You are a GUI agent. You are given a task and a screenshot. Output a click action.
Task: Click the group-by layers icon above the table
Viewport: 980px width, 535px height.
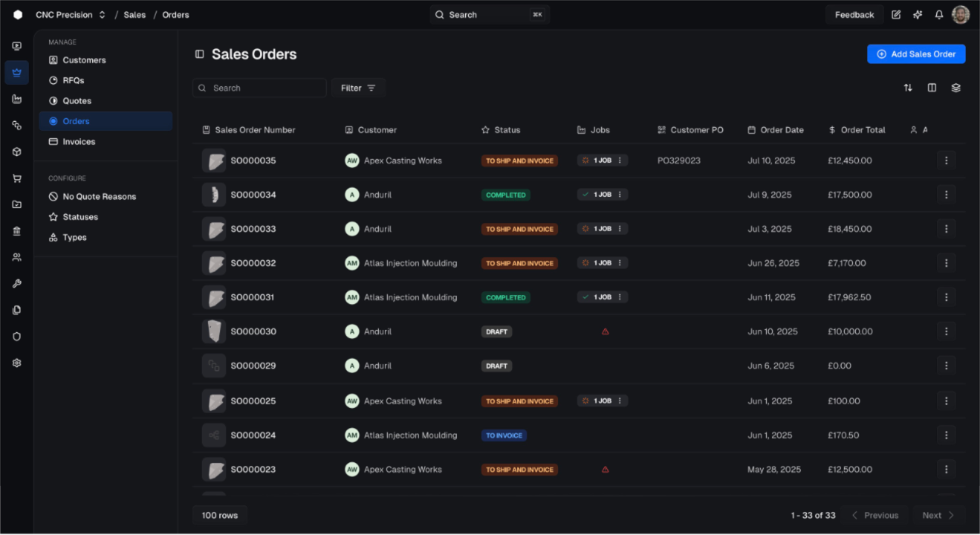point(955,88)
